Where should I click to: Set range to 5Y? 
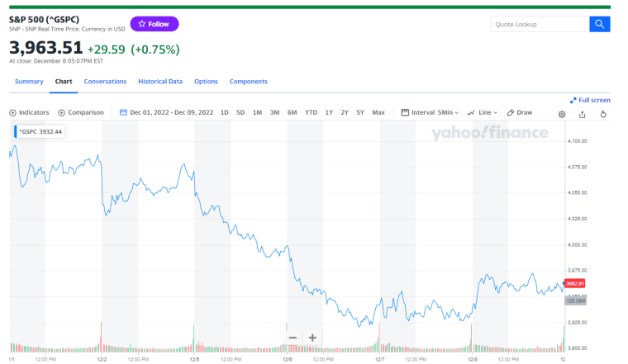pyautogui.click(x=360, y=112)
